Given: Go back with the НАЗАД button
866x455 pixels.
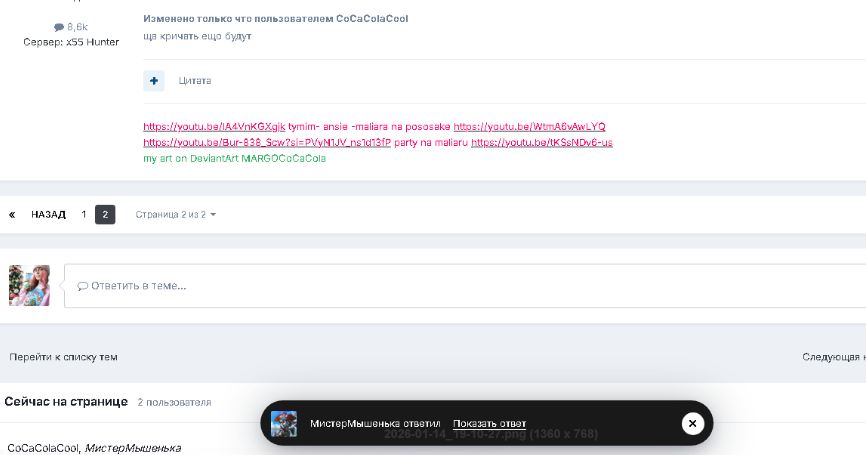Looking at the screenshot, I should click(48, 214).
